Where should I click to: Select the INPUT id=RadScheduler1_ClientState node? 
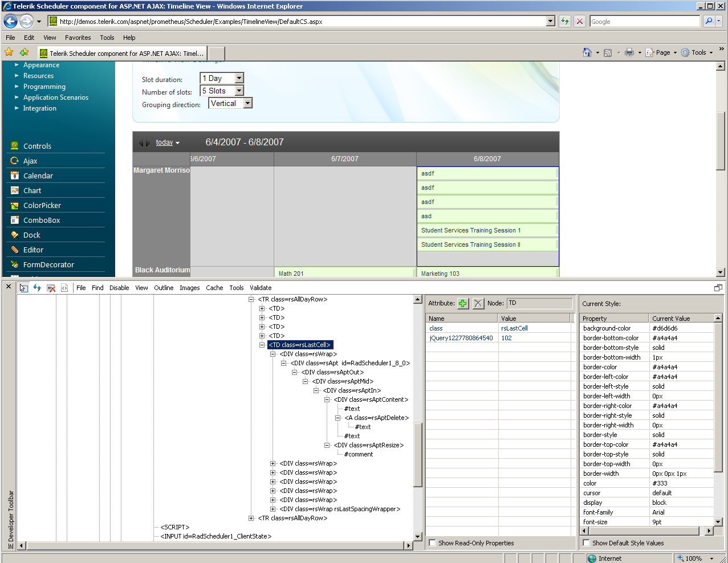[x=215, y=536]
